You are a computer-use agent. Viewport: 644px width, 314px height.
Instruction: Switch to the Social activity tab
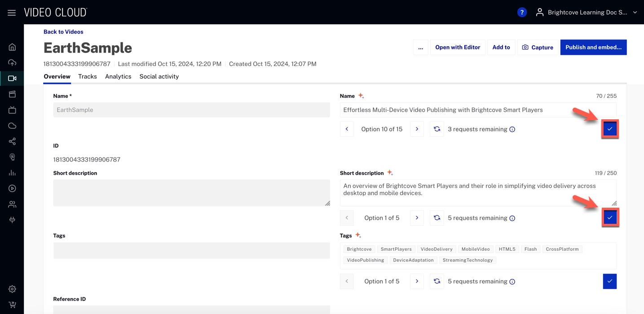(x=159, y=77)
